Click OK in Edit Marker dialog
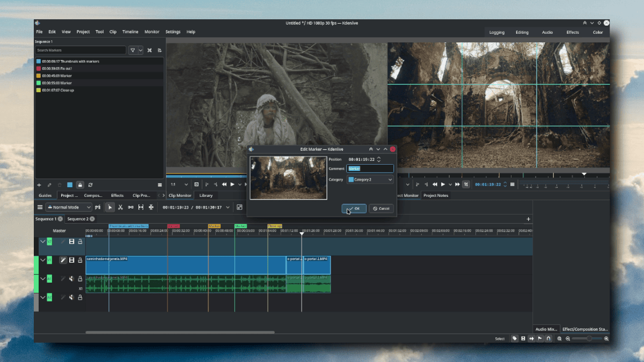The width and height of the screenshot is (644, 362). click(x=354, y=208)
